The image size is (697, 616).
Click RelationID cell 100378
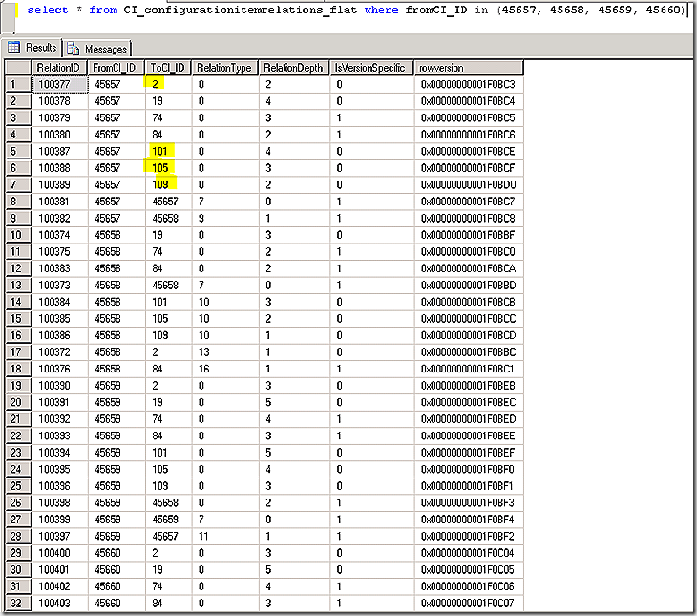(x=59, y=101)
